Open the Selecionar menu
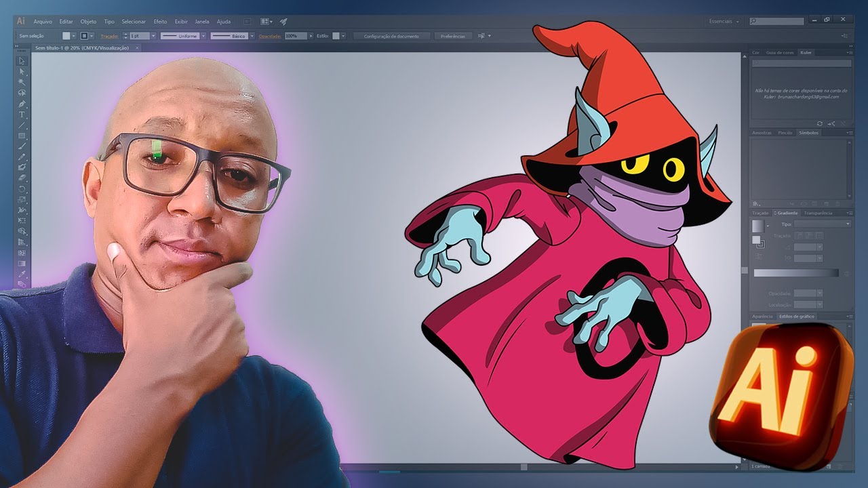 (x=134, y=22)
